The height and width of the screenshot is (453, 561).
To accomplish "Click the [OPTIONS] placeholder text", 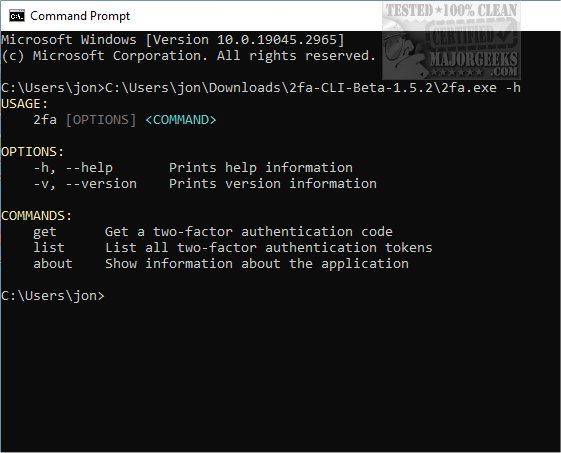I will (101, 120).
